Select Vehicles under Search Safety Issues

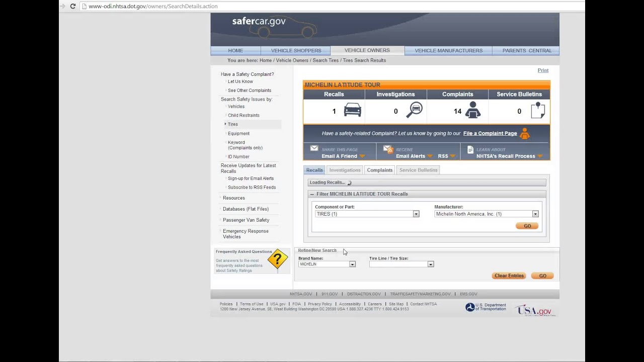pos(236,107)
